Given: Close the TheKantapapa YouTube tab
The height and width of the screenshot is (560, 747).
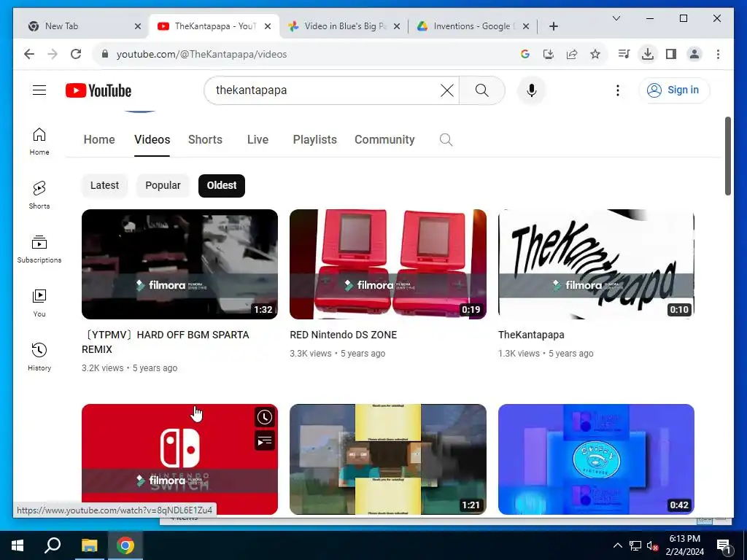Looking at the screenshot, I should pyautogui.click(x=268, y=26).
